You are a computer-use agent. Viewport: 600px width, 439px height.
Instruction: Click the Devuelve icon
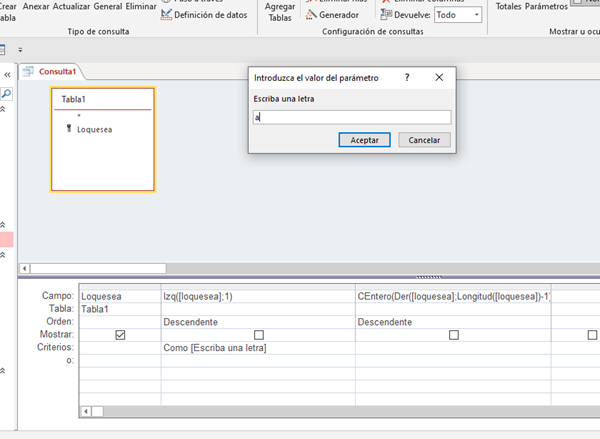coord(386,15)
